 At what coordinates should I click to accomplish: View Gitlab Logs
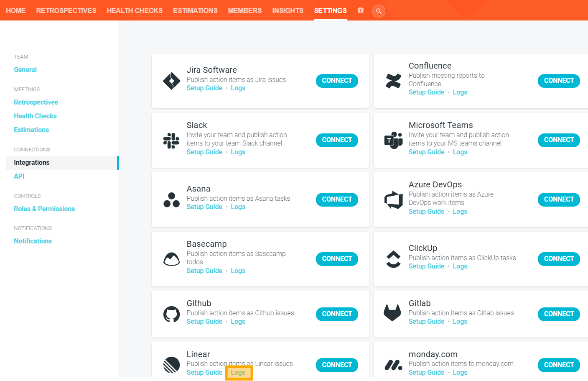(x=460, y=322)
